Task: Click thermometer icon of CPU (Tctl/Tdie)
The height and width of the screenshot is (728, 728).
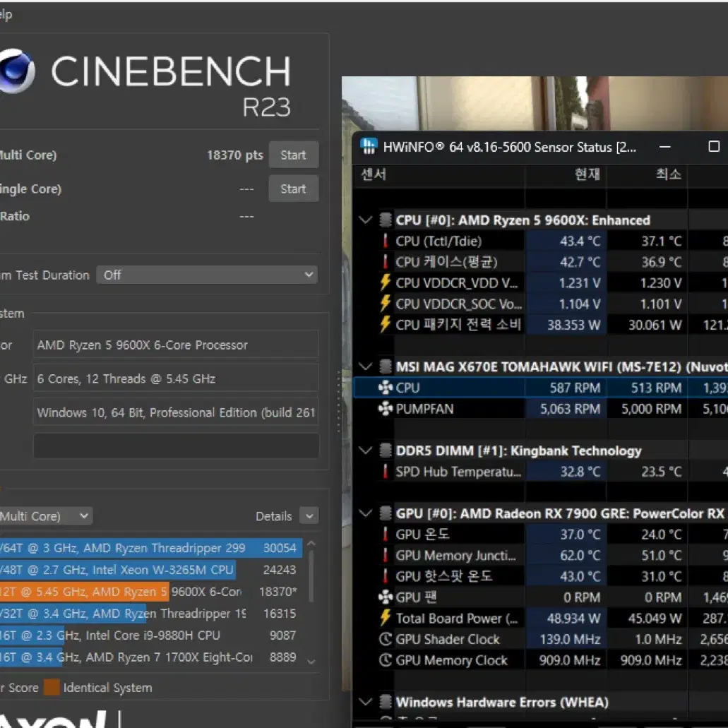Action: point(385,241)
